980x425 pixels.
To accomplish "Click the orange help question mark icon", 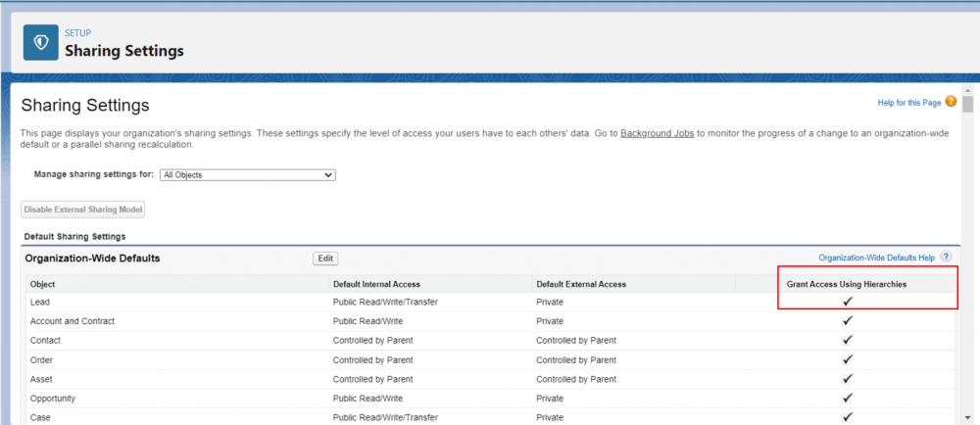I will tap(951, 101).
